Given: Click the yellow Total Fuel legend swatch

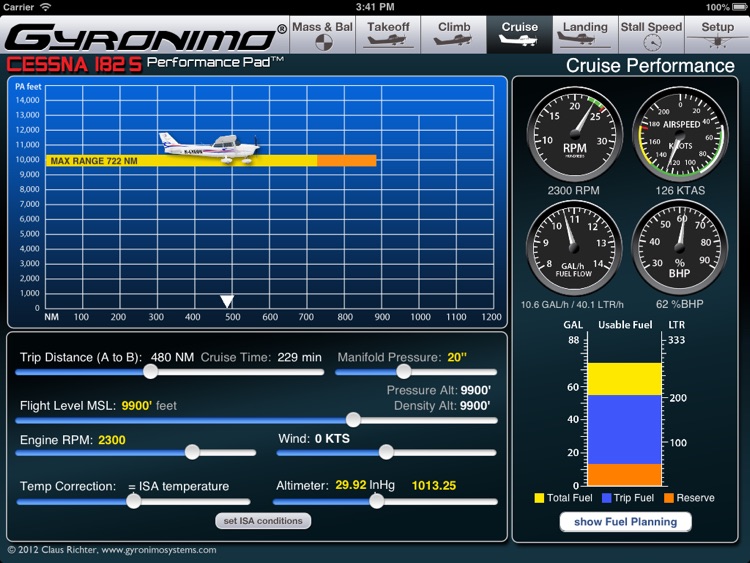Looking at the screenshot, I should coord(539,498).
